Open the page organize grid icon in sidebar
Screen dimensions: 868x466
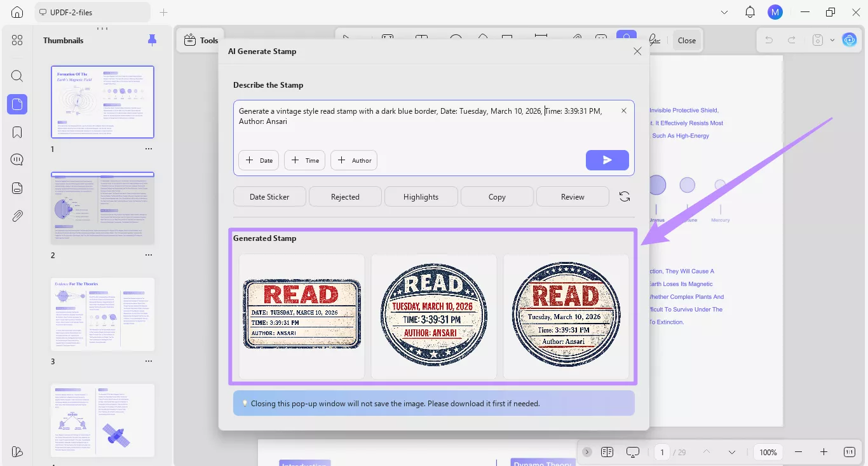click(17, 40)
